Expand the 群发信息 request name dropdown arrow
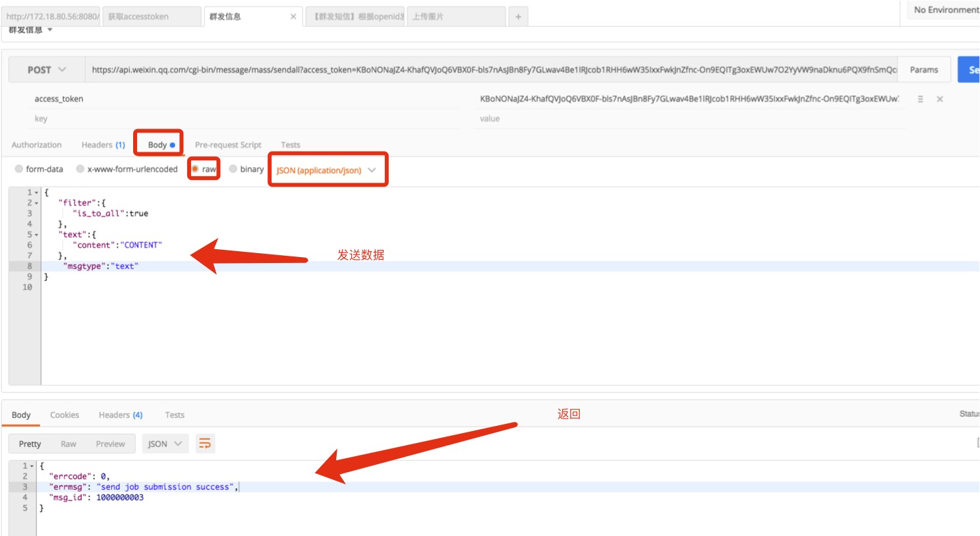 (50, 30)
